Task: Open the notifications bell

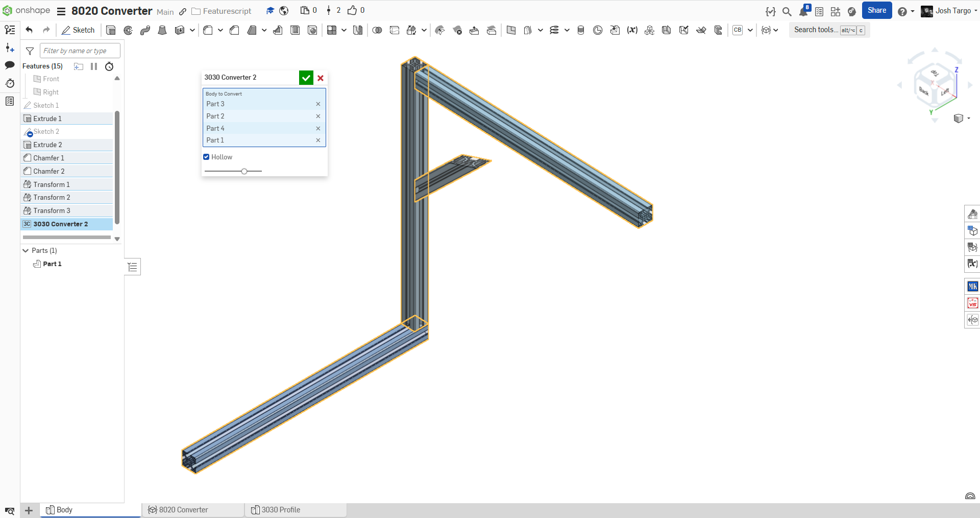Action: 804,11
